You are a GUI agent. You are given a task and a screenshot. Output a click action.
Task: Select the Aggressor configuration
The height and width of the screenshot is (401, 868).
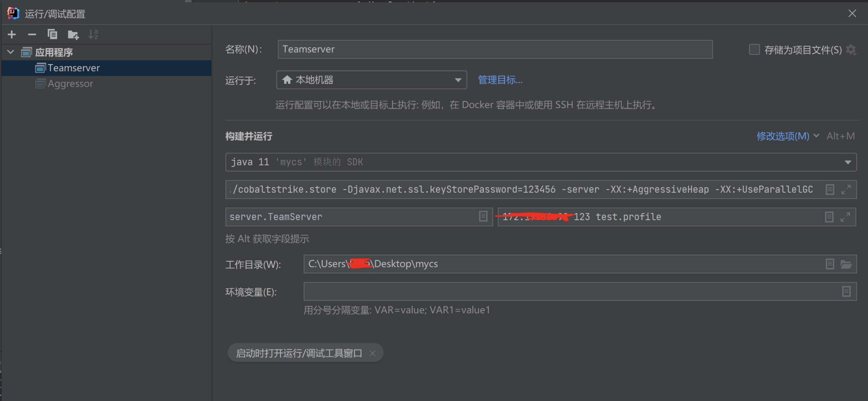[70, 84]
